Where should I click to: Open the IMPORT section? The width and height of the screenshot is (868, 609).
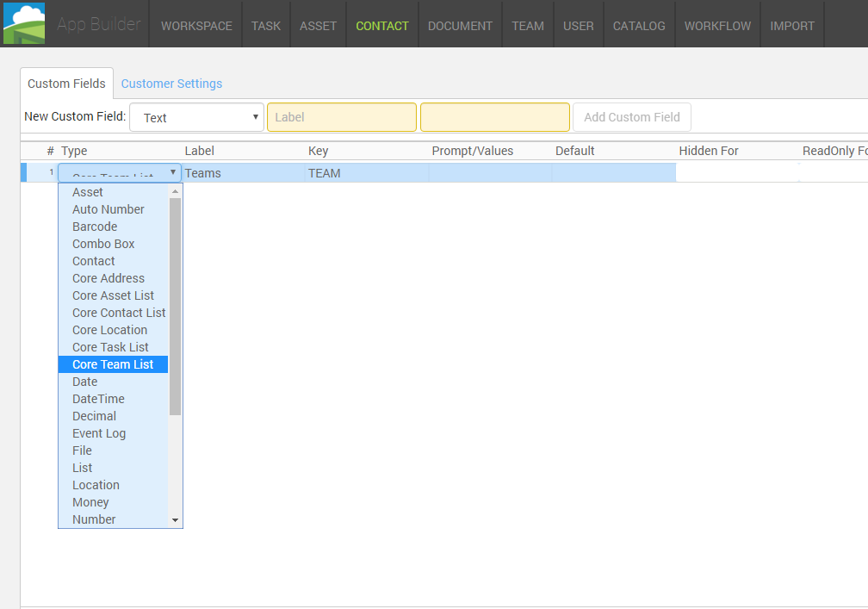coord(792,26)
